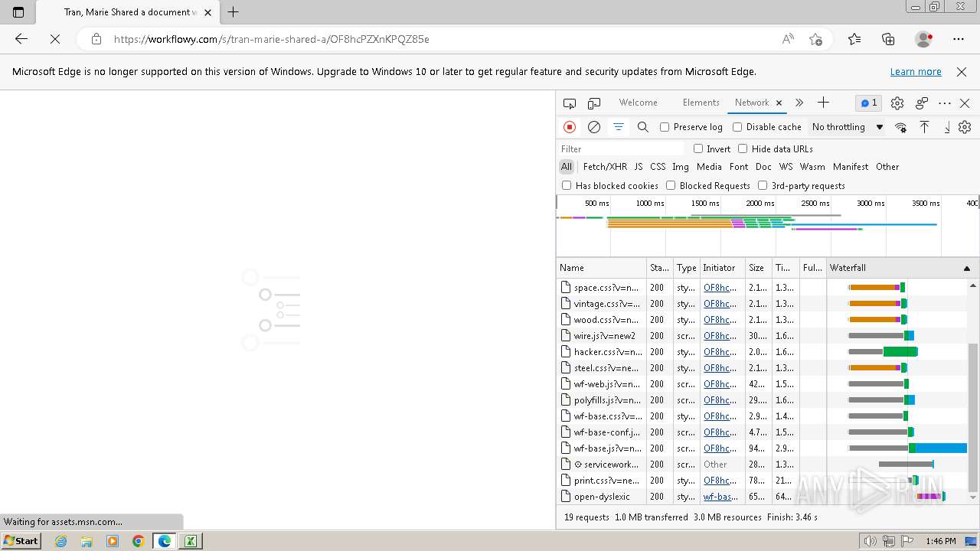Viewport: 980px width, 551px height.
Task: Open DevTools settings gear
Action: tap(897, 103)
